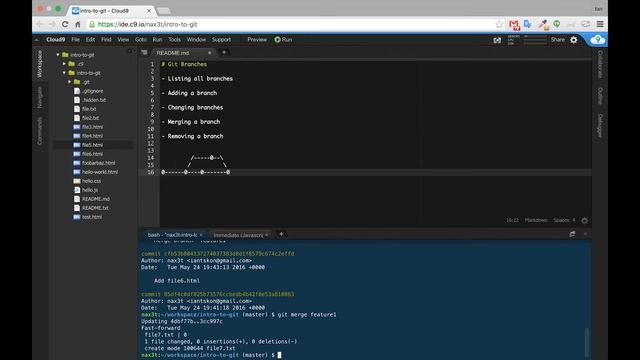640x360 pixels.
Task: Toggle the Commands side panel
Action: 40,131
